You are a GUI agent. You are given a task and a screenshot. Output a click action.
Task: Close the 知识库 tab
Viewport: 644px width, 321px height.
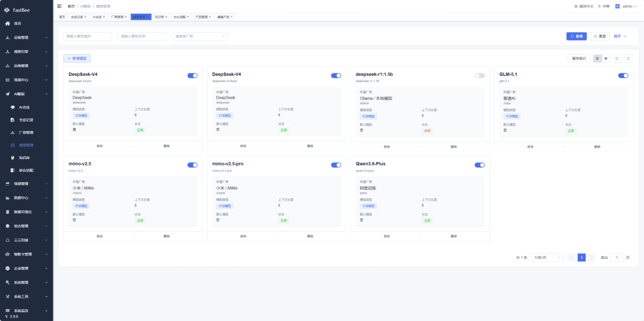tap(166, 17)
